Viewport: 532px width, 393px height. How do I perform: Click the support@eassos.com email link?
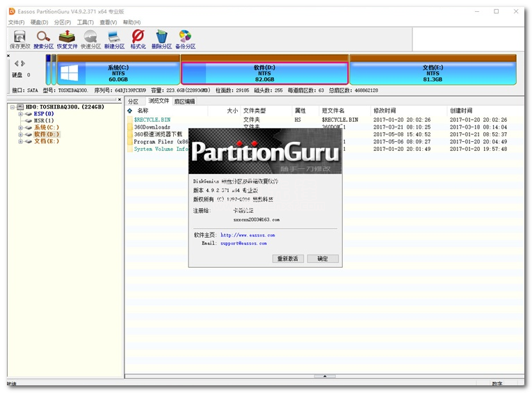tap(243, 243)
